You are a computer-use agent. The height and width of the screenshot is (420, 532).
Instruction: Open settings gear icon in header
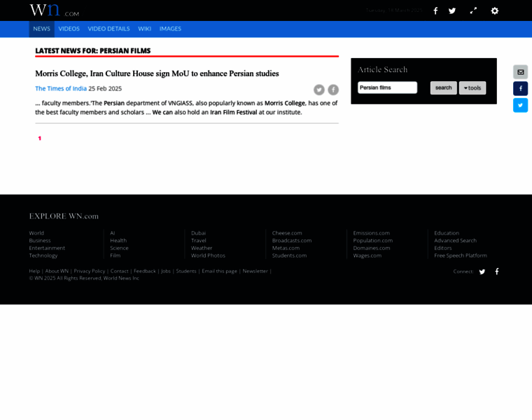[495, 11]
